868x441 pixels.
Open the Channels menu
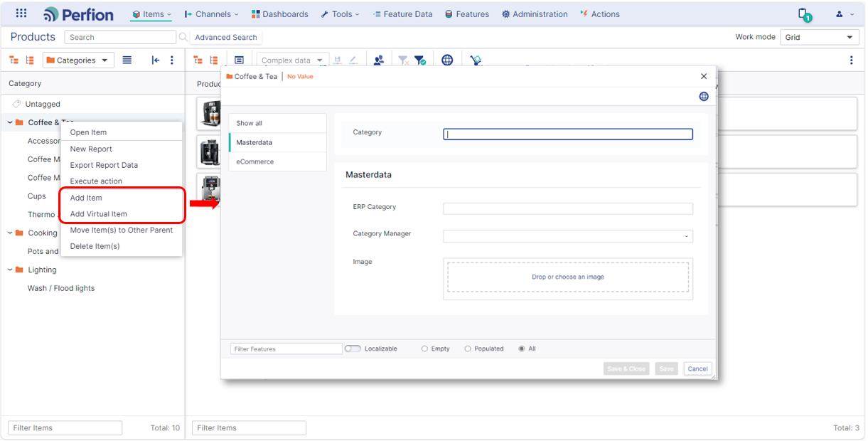(211, 14)
